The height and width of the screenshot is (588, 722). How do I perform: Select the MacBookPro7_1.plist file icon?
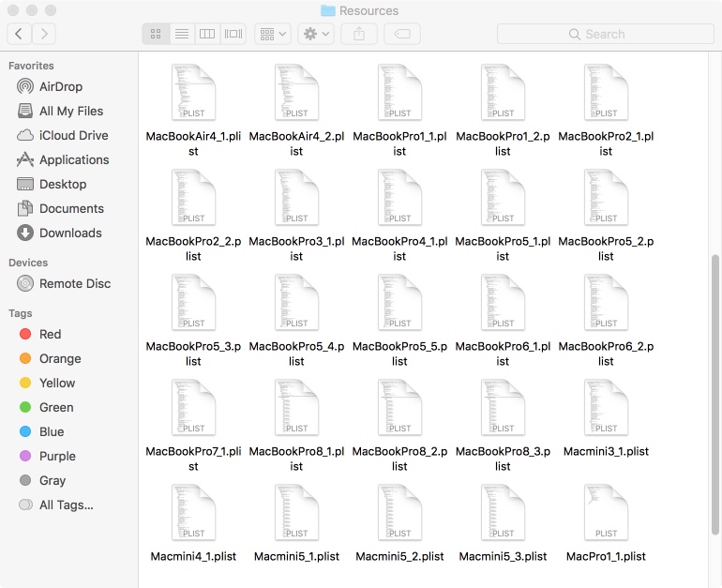click(193, 408)
